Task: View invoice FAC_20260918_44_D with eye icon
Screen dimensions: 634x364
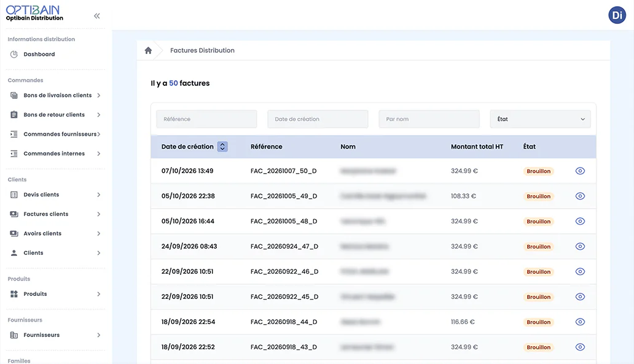Action: pyautogui.click(x=580, y=322)
